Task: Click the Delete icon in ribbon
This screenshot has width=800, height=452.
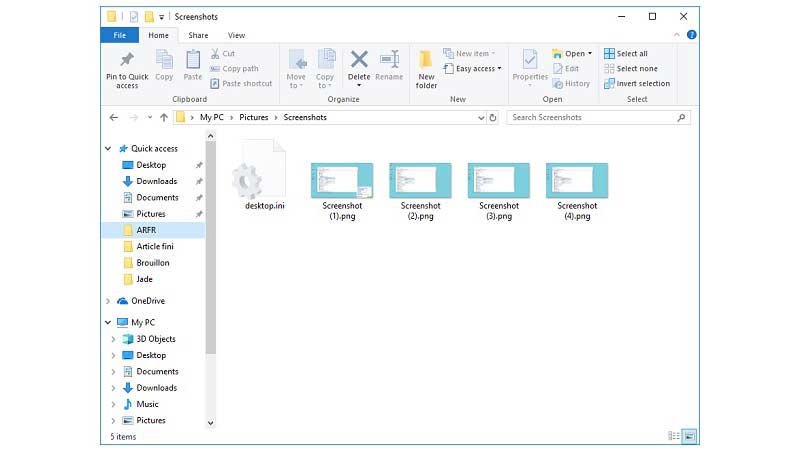Action: [359, 61]
